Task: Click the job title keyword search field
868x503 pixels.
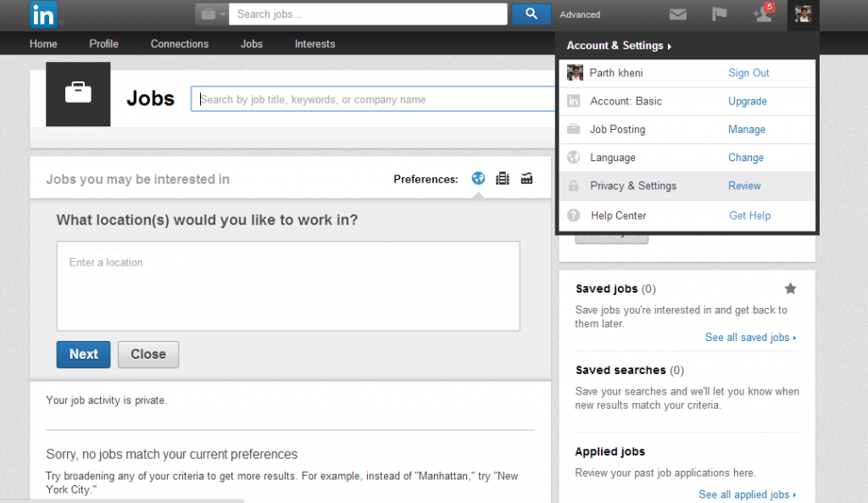Action: tap(373, 99)
